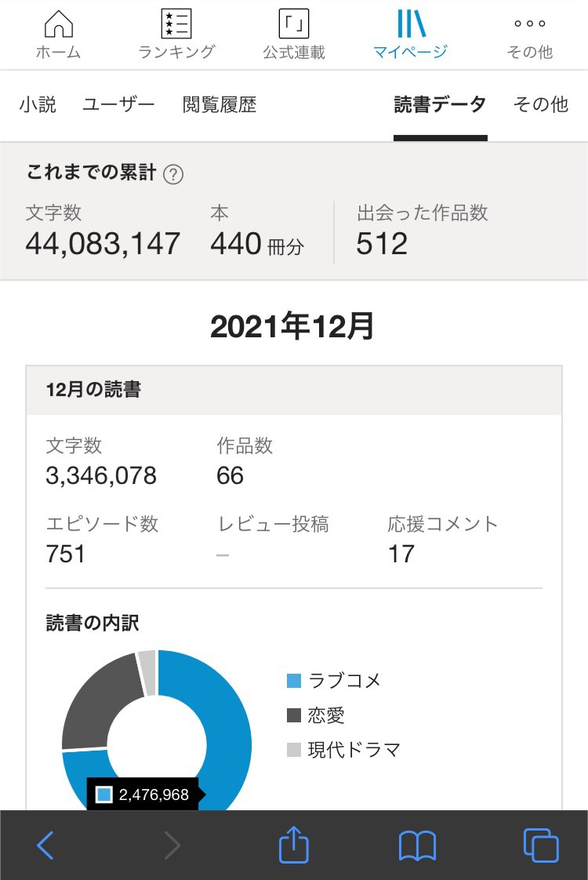Tap the Safari share icon

click(x=294, y=845)
